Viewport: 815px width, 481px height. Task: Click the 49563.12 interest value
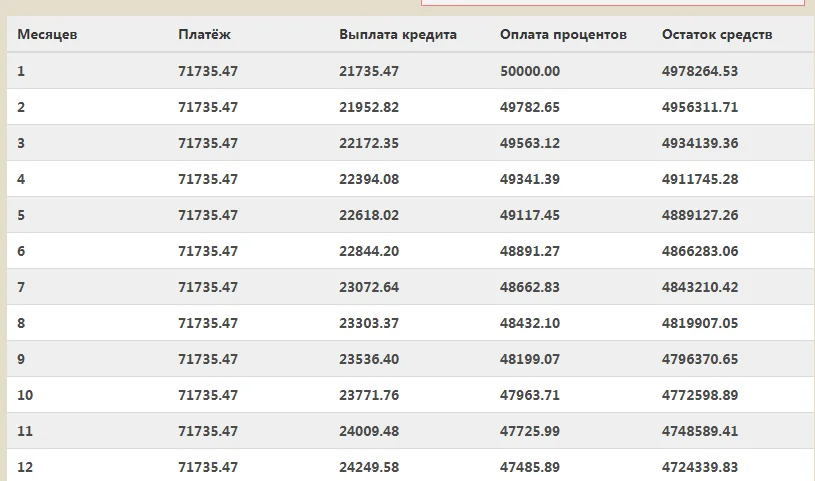pyautogui.click(x=530, y=143)
